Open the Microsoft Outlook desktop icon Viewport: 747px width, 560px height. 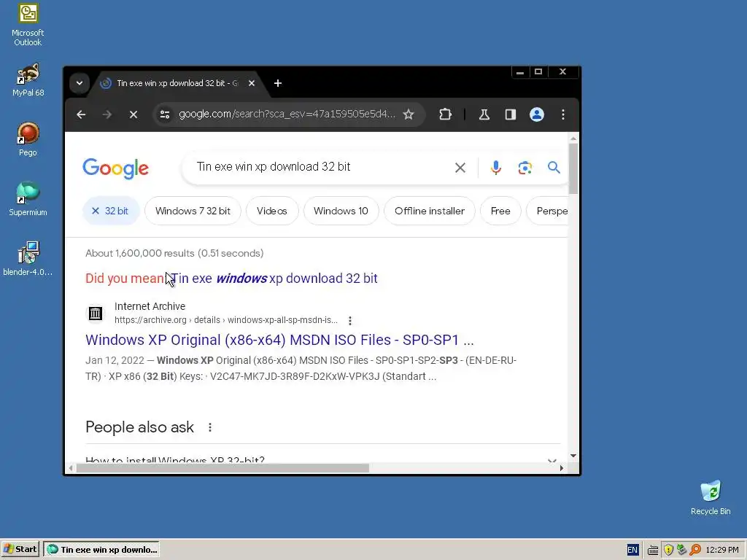[x=28, y=25]
